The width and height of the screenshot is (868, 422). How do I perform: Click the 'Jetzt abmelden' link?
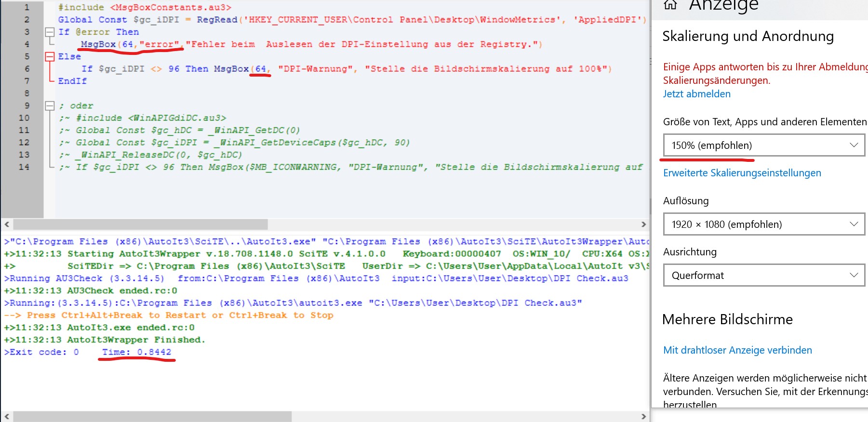(696, 94)
